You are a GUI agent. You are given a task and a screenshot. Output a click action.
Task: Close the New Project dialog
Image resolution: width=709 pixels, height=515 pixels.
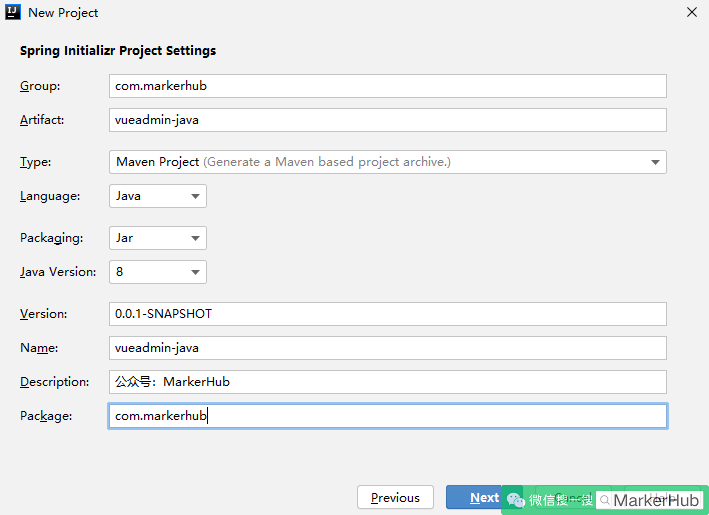[692, 12]
